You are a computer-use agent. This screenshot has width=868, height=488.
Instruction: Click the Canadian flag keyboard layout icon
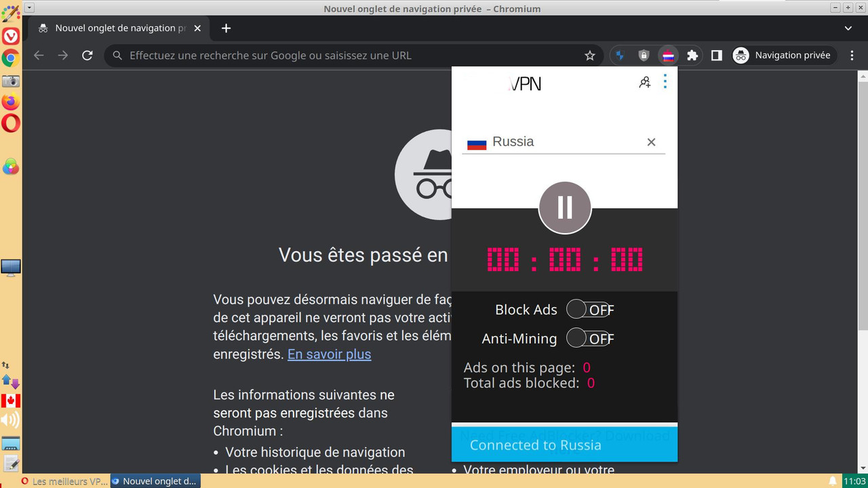(x=10, y=401)
